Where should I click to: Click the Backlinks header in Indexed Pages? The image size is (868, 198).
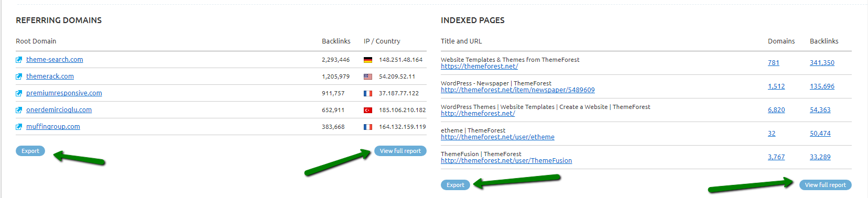[x=824, y=41]
